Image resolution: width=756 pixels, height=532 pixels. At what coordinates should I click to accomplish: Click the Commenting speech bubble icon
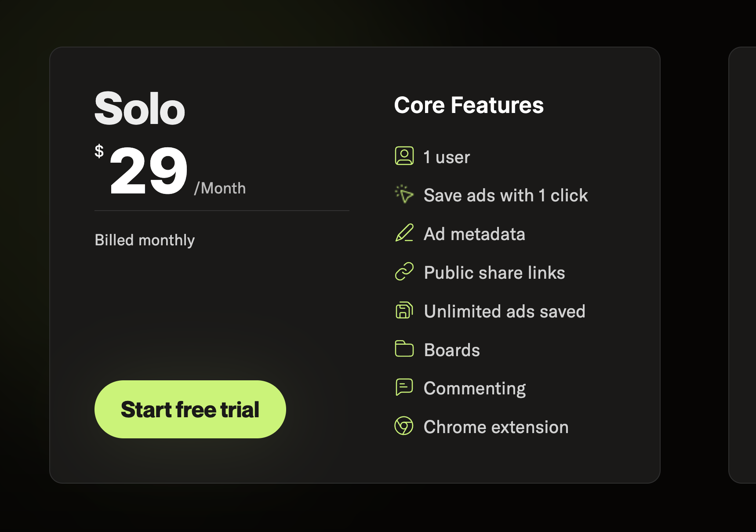pyautogui.click(x=404, y=387)
